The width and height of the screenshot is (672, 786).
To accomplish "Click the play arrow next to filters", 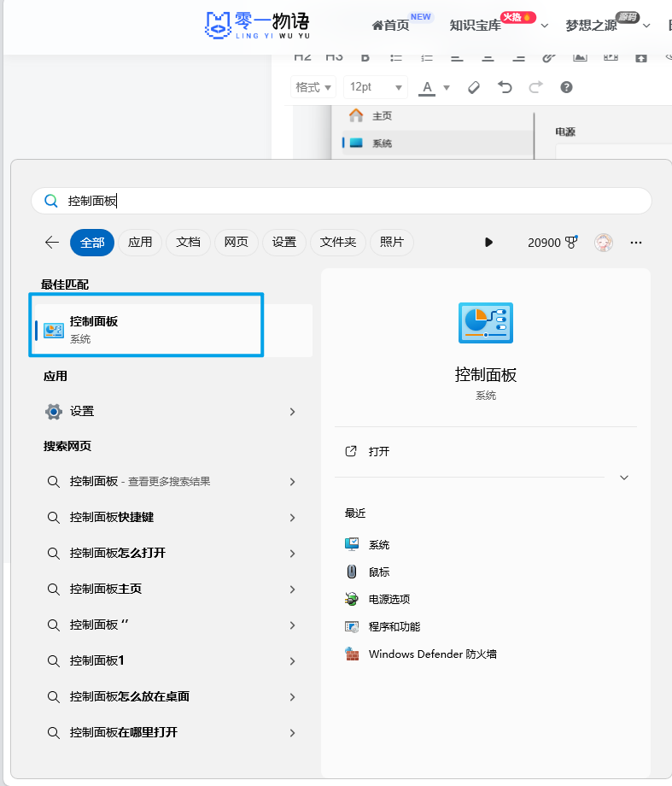I will [488, 243].
